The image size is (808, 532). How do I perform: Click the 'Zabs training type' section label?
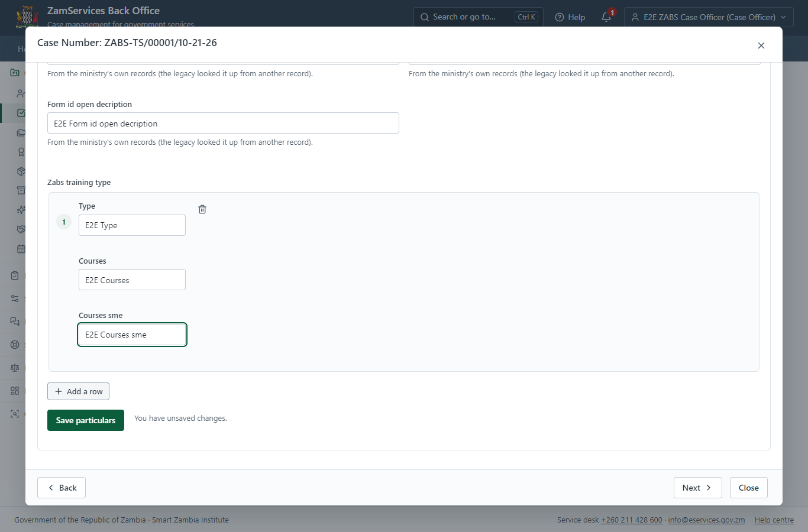click(x=79, y=182)
